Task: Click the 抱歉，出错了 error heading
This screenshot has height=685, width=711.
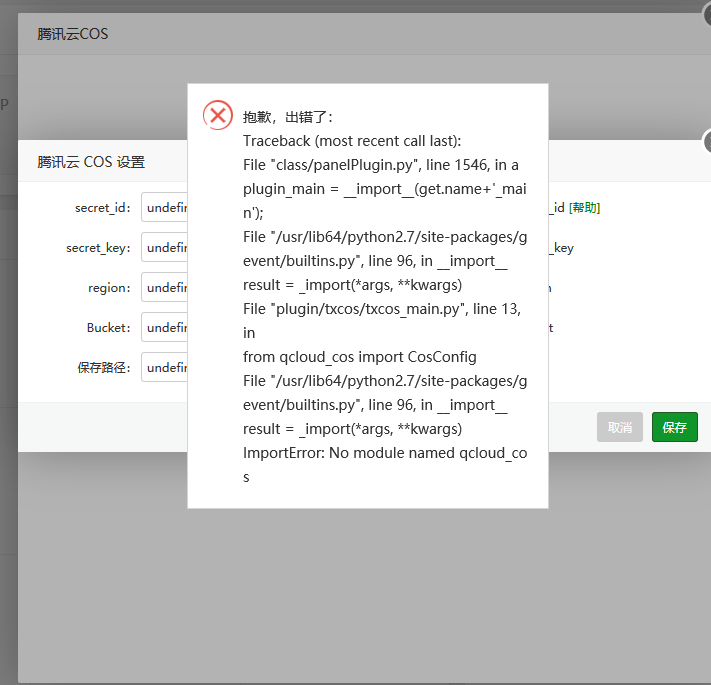Action: tap(287, 117)
